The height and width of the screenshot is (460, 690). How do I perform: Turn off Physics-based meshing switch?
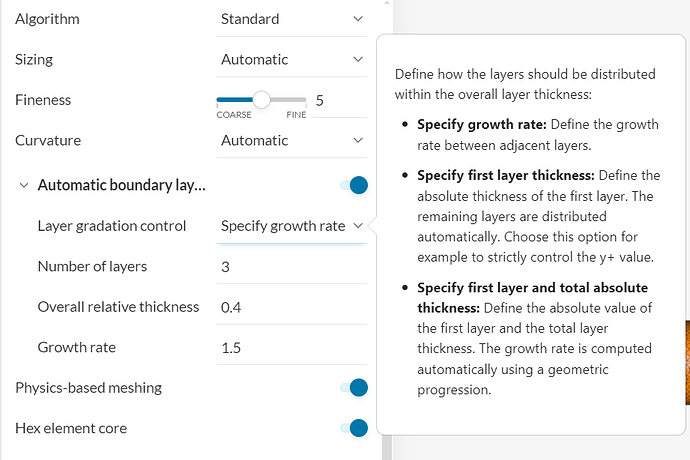[x=354, y=388]
